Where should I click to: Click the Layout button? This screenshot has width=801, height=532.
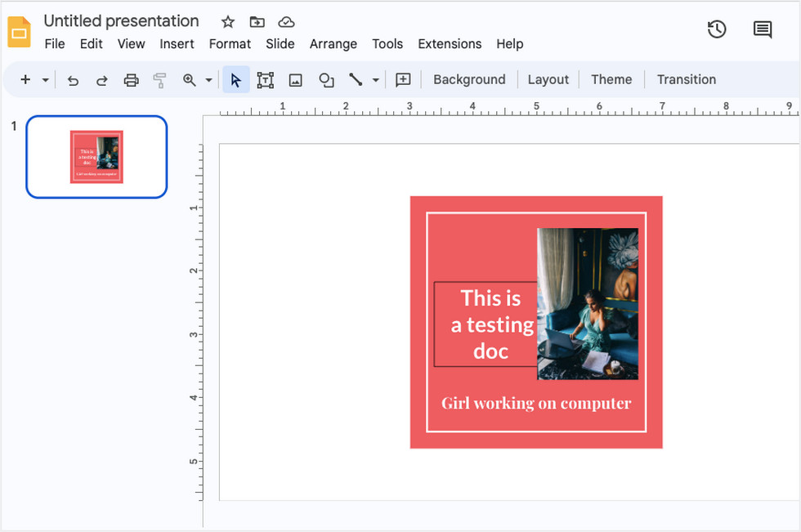[548, 79]
